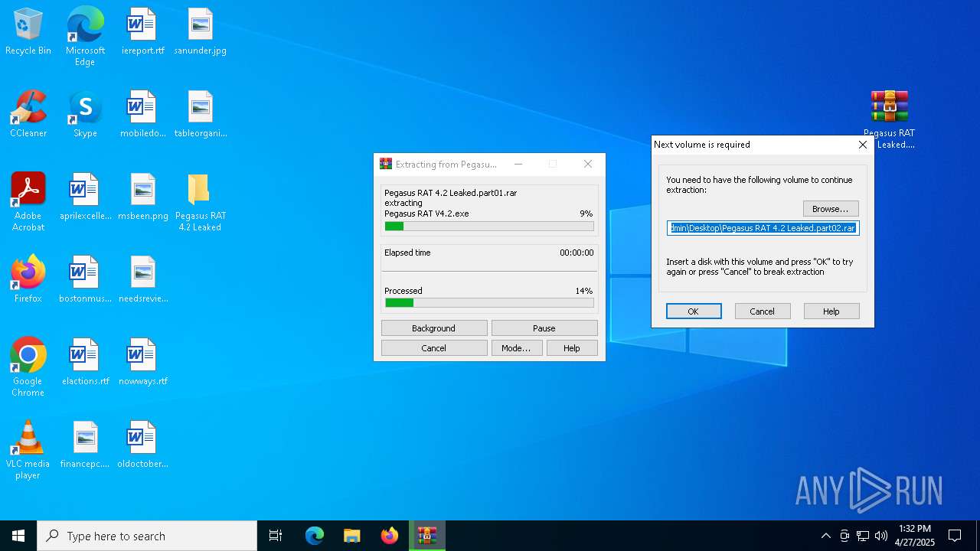
Task: Select the oldoctober... Word document
Action: 142,445
